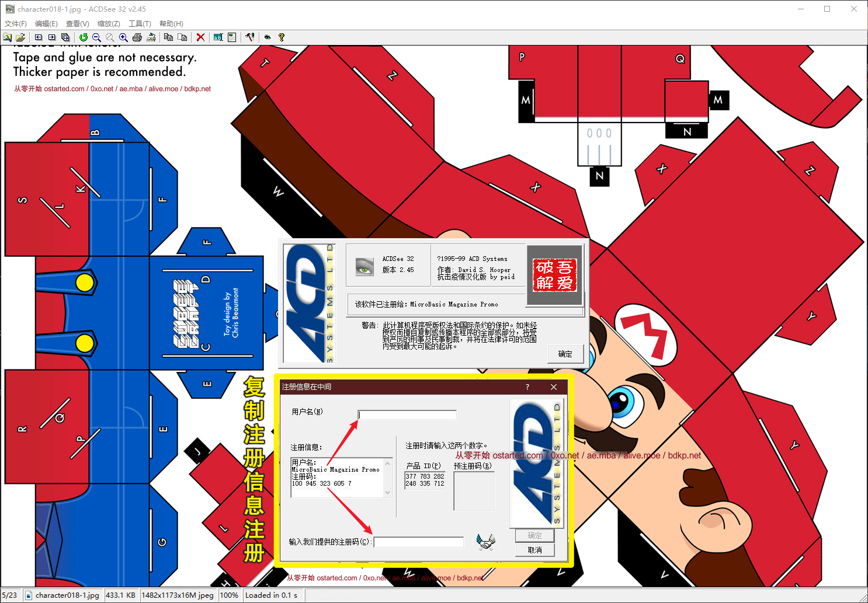Screen dimensions: 868x603
Task: Zoom out using the minus magnifier
Action: (97, 37)
